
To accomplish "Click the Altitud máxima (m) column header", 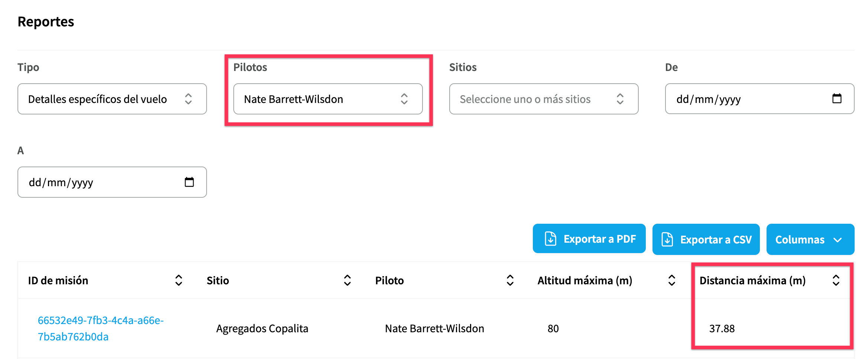I will coord(585,280).
